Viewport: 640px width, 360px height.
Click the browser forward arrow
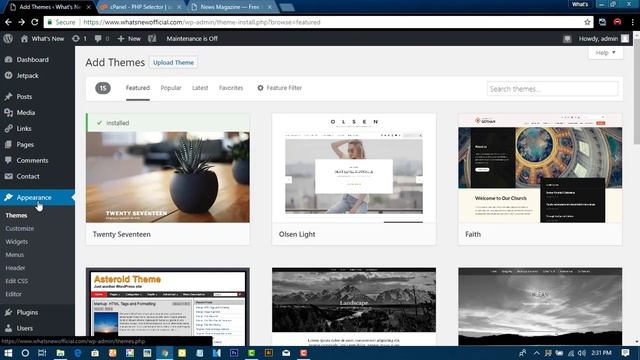point(21,22)
